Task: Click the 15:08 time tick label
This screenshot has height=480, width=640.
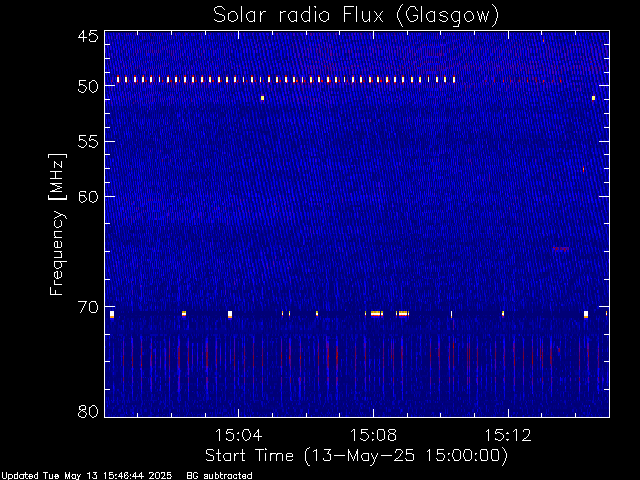Action: [x=373, y=435]
